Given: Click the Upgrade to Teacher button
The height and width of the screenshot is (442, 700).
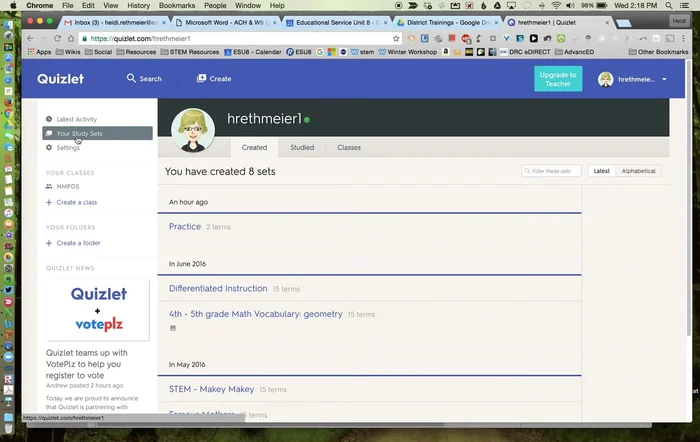Looking at the screenshot, I should tap(557, 79).
